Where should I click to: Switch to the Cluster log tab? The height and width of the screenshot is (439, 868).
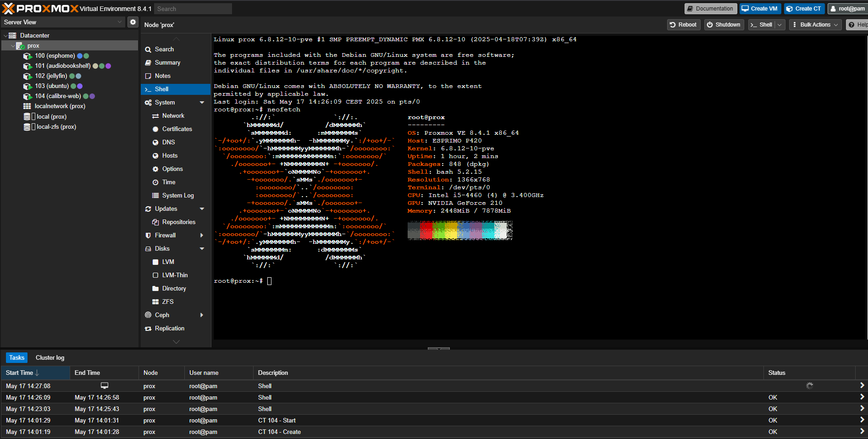(50, 358)
